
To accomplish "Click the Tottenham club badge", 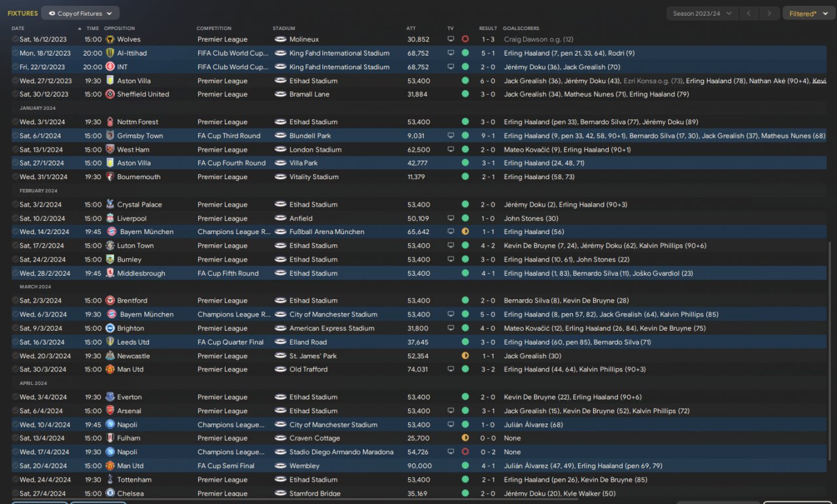I will pyautogui.click(x=110, y=480).
